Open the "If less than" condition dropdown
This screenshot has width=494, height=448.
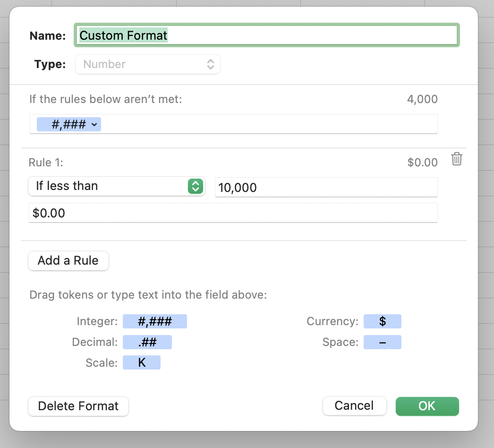click(116, 186)
